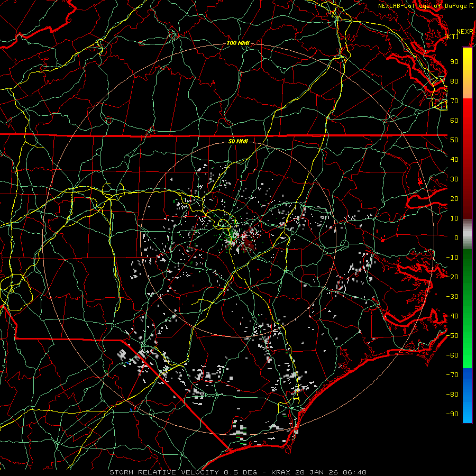
Task: Click the -50 value on velocity scale
Action: (x=452, y=336)
